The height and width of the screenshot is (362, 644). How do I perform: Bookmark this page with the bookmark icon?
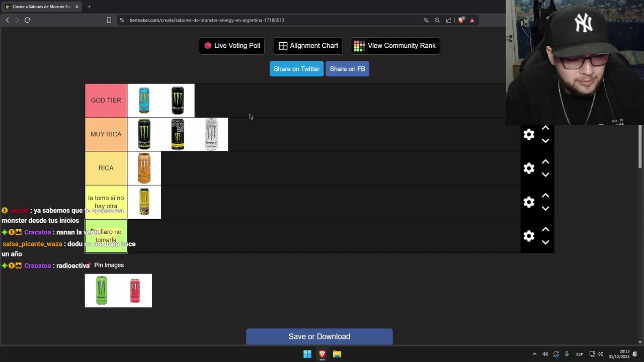pos(109,20)
